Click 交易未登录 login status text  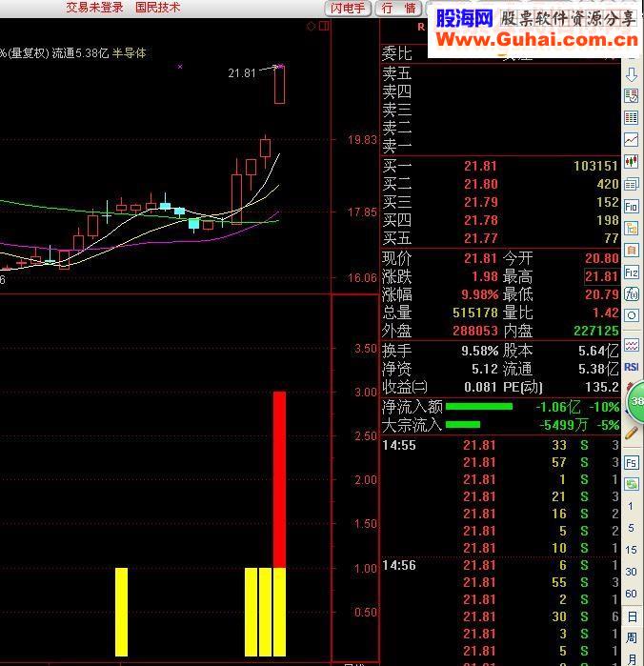tap(94, 8)
